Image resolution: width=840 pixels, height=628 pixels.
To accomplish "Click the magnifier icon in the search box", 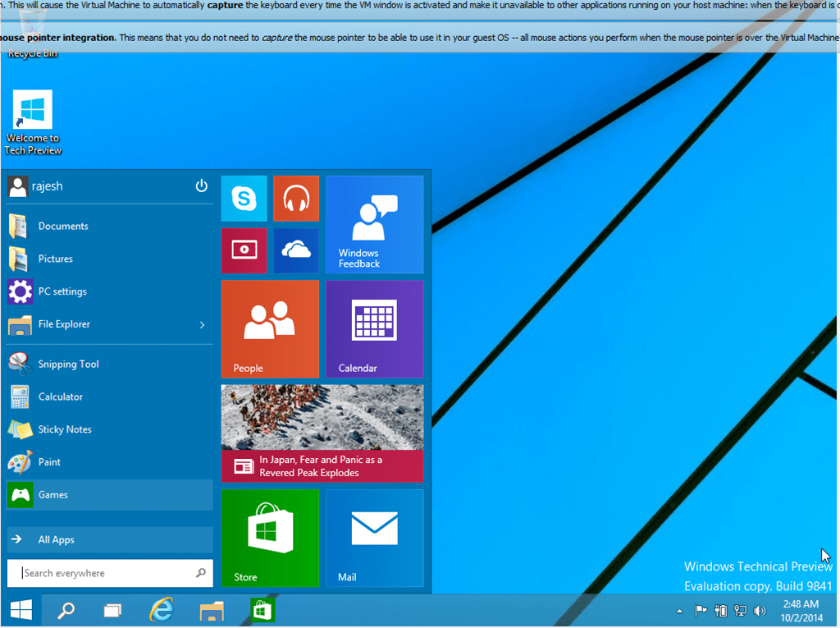I will 201,573.
